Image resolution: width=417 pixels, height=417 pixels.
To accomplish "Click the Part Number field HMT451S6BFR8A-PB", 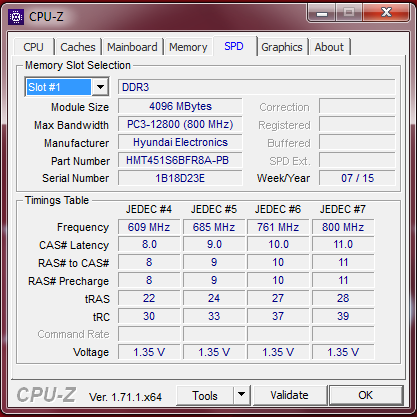I will tap(180, 160).
